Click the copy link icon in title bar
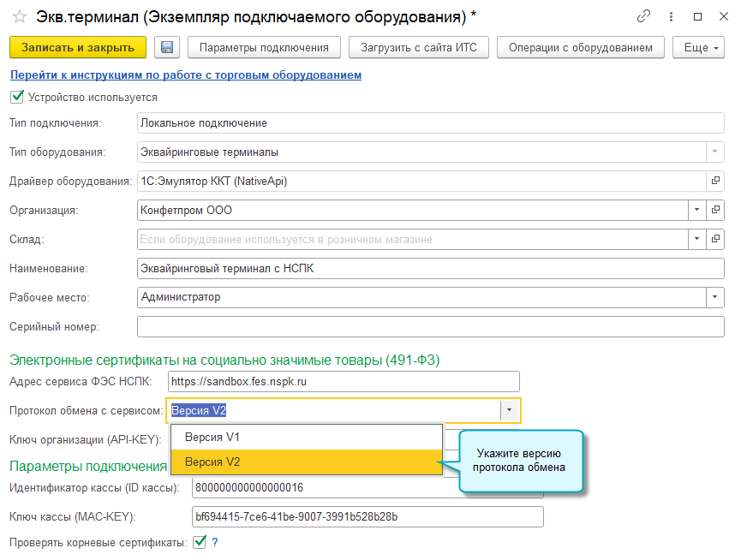This screenshot has height=560, width=741. (x=643, y=16)
